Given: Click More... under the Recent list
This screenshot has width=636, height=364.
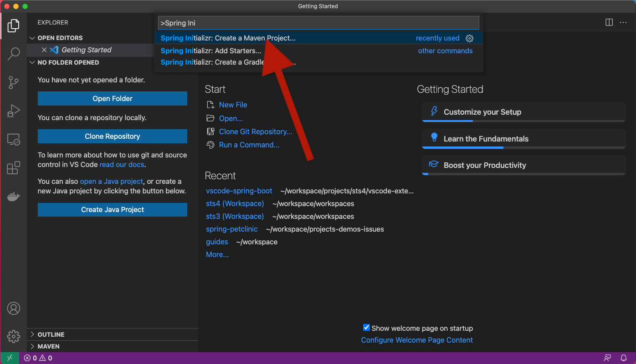Looking at the screenshot, I should (217, 254).
